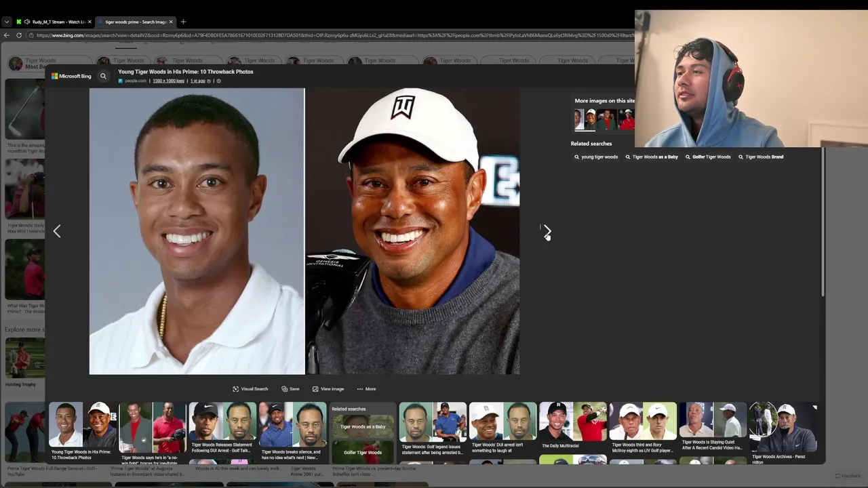Click the Feedback link at the bottom right
The image size is (868, 488).
(x=848, y=476)
